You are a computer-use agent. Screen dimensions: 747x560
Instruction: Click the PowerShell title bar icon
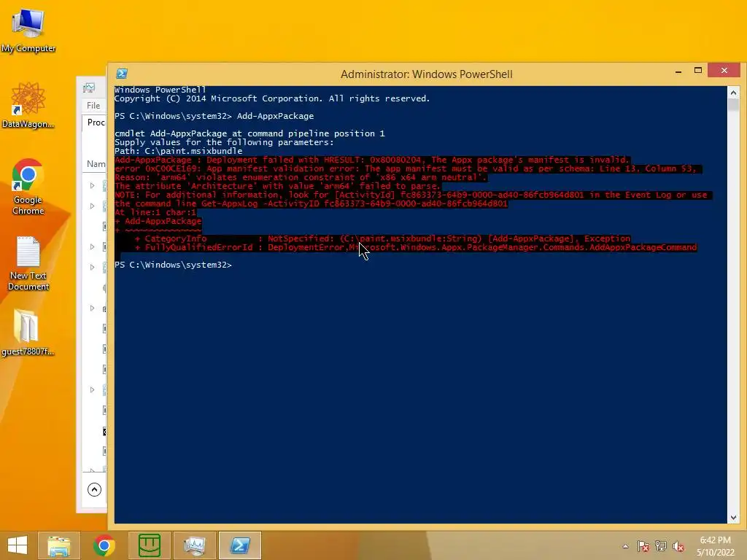[x=122, y=74]
